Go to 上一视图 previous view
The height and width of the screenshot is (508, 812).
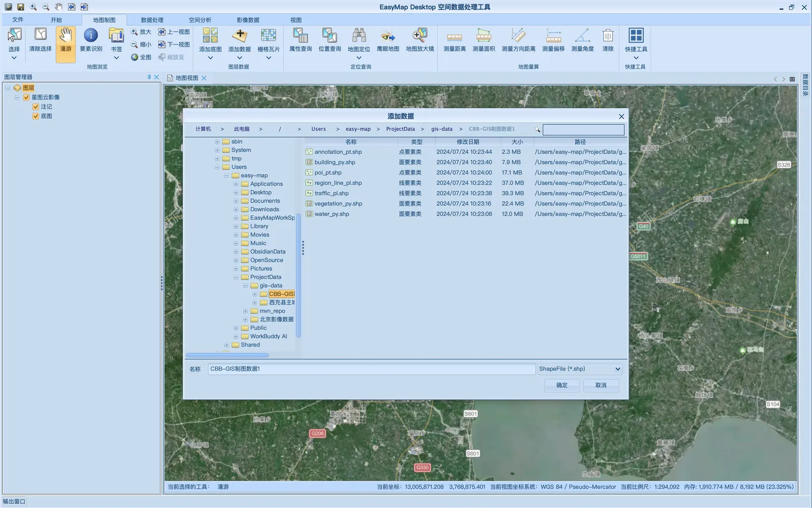[x=174, y=31]
